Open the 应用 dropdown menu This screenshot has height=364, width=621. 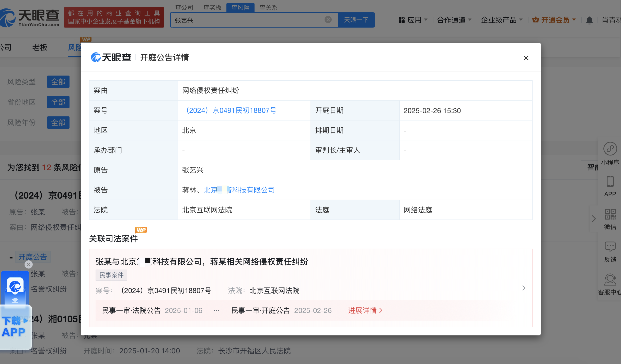(413, 20)
